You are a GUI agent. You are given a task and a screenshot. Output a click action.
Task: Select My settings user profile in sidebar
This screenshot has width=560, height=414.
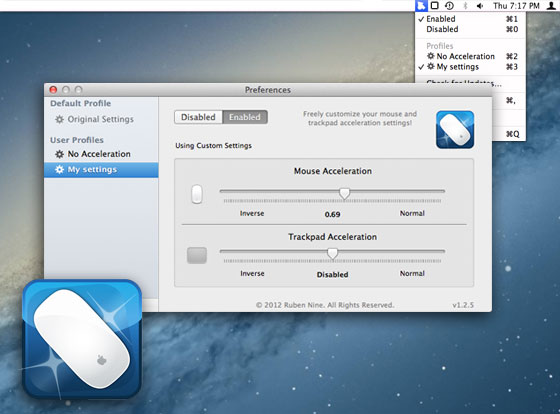click(x=101, y=170)
